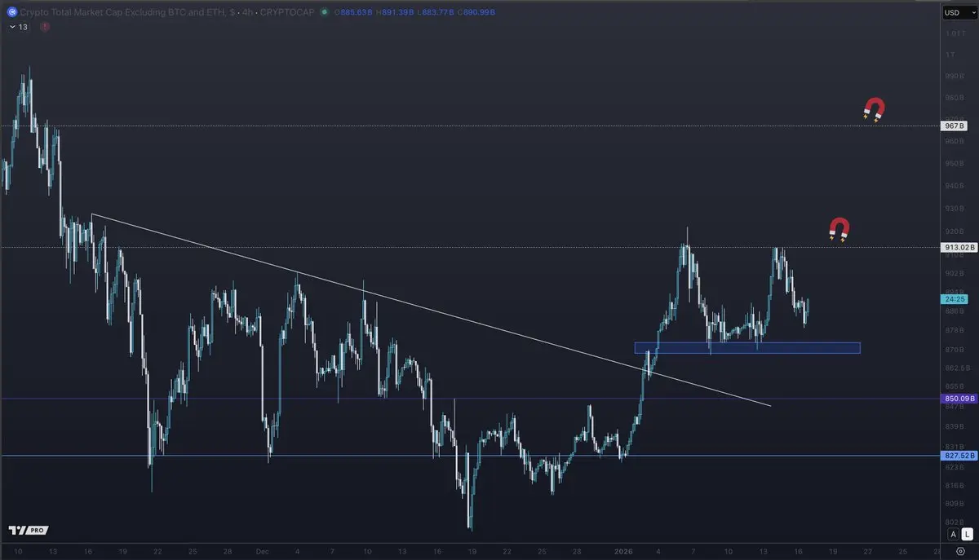Open the USD currency dropdown

(x=953, y=12)
